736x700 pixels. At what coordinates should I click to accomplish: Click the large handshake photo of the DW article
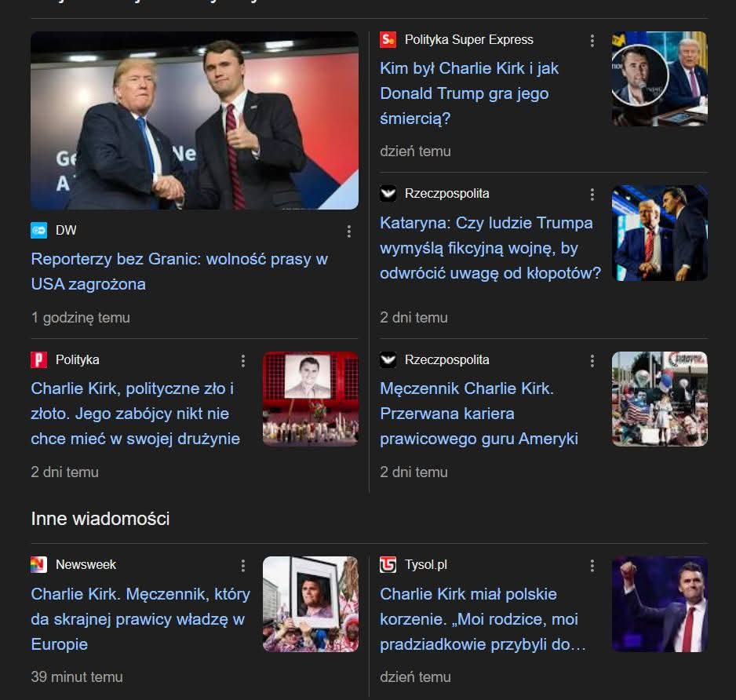tap(195, 120)
